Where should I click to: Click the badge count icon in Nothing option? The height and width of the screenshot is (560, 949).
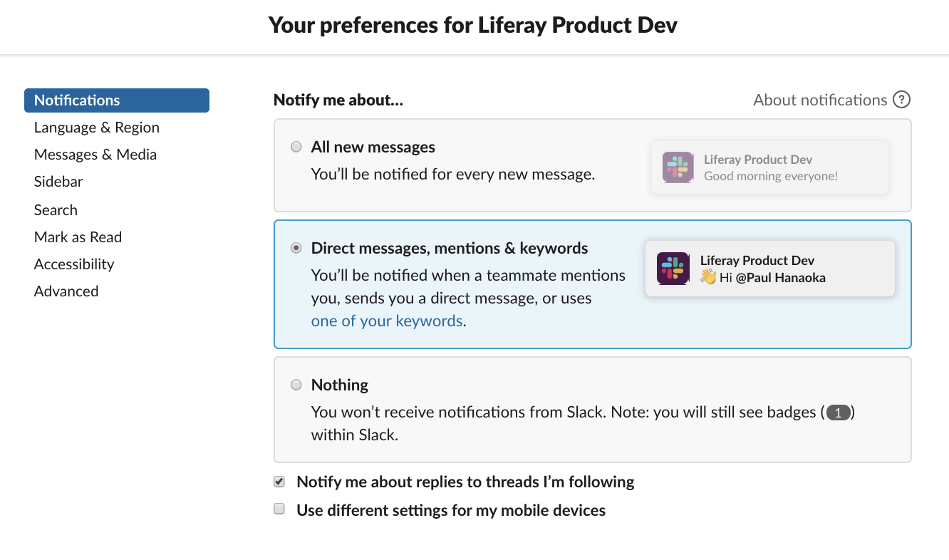coord(839,413)
